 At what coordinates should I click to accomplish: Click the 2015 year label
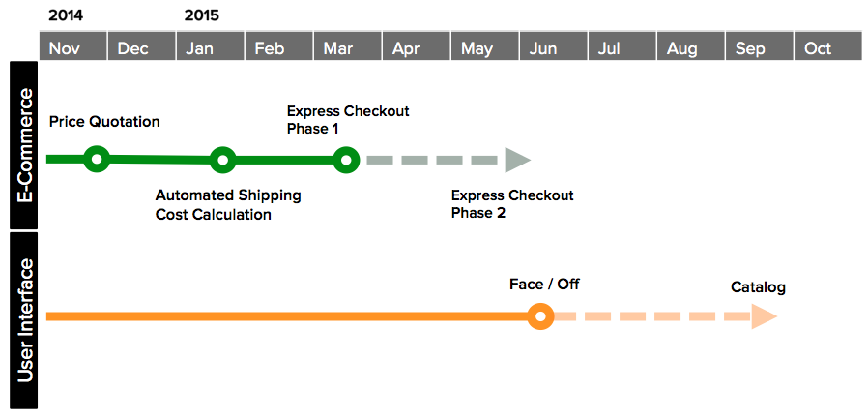pos(202,15)
